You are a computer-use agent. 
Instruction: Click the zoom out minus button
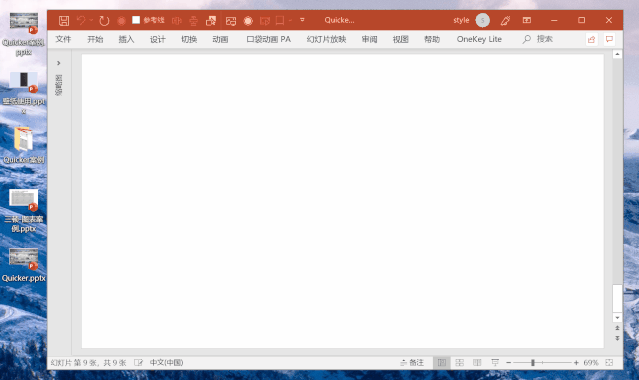click(x=509, y=362)
